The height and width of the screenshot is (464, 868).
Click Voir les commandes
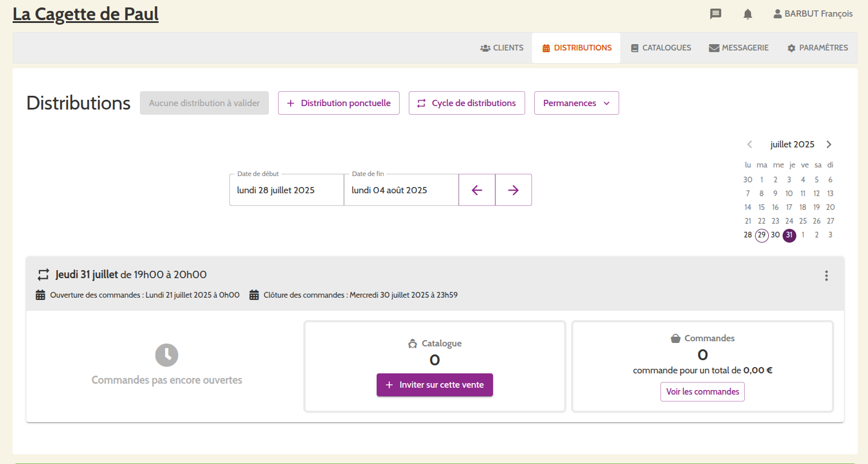(x=702, y=392)
